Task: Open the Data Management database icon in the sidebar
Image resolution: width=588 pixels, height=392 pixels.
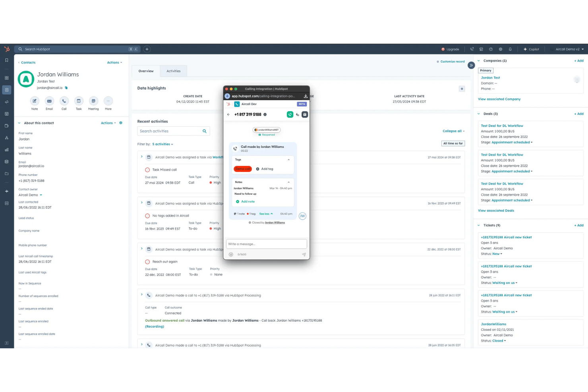Action: pyautogui.click(x=7, y=162)
